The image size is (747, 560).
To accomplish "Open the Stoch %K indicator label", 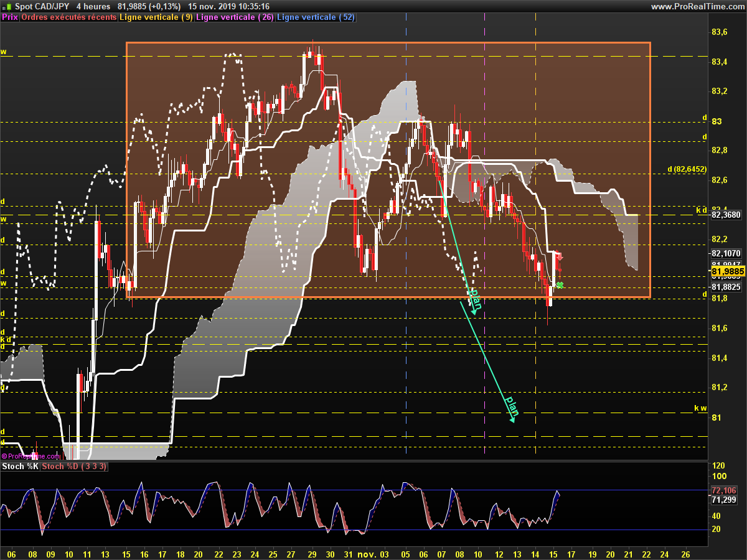I will click(x=21, y=466).
